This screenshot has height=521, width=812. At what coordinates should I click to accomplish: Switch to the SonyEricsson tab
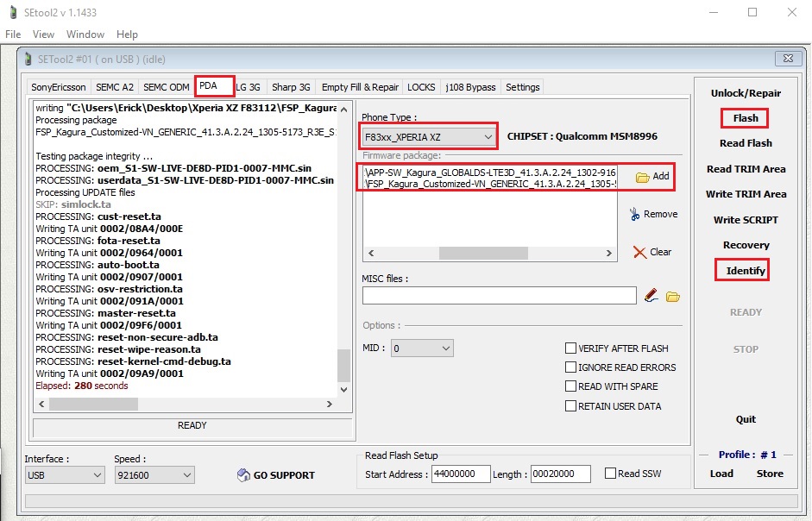point(59,87)
